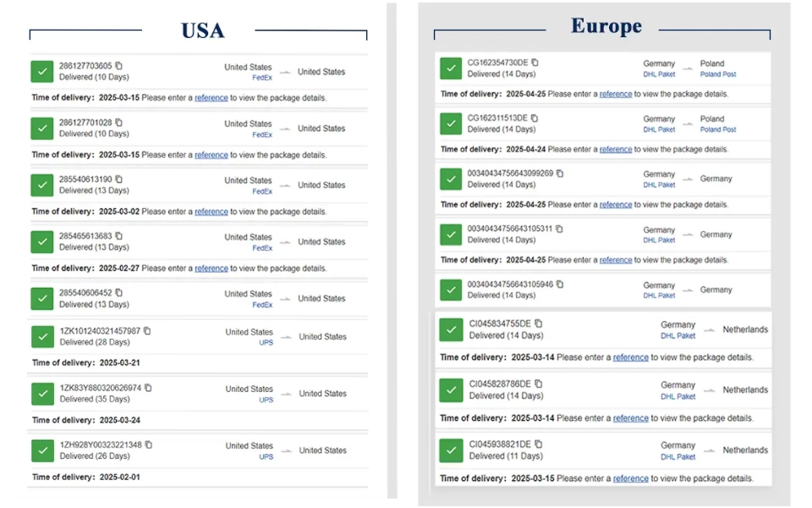Click green checkmark beside 1ZK83Y880320626974
Viewport: 812px width, 508px height.
pos(42,393)
